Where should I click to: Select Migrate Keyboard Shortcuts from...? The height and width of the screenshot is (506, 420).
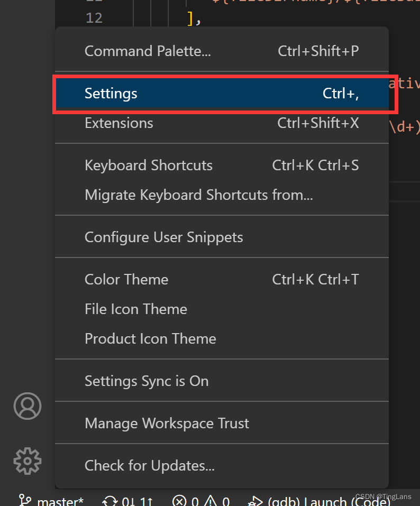point(222,195)
